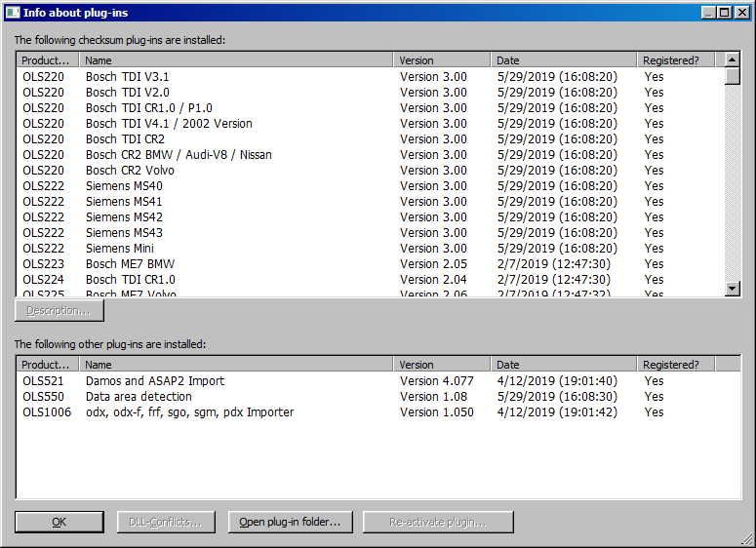
Task: Click the checksum list scrollbar thumb
Action: 732,76
